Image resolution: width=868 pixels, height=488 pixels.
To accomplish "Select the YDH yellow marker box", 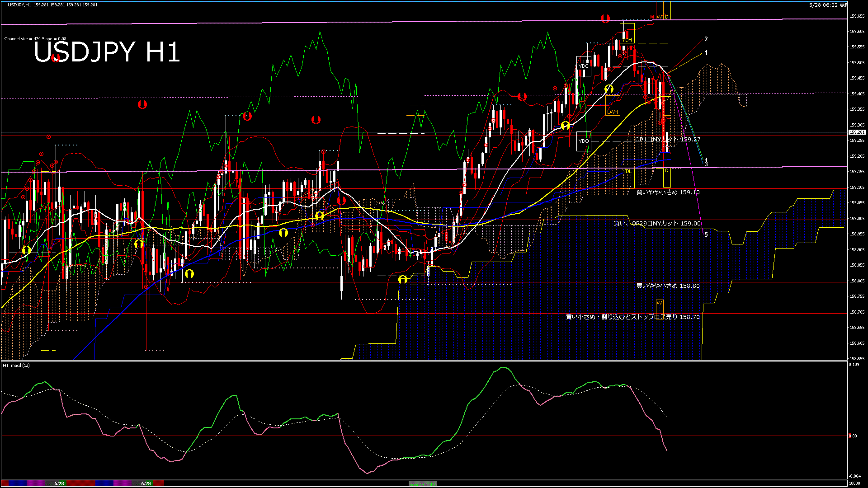I will tap(627, 33).
